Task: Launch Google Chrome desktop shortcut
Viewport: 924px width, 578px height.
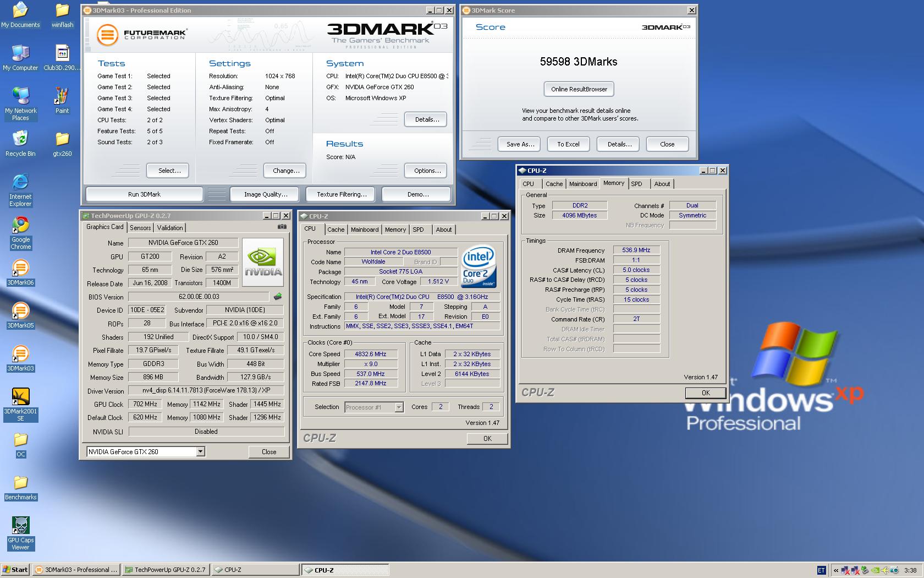Action: point(20,233)
